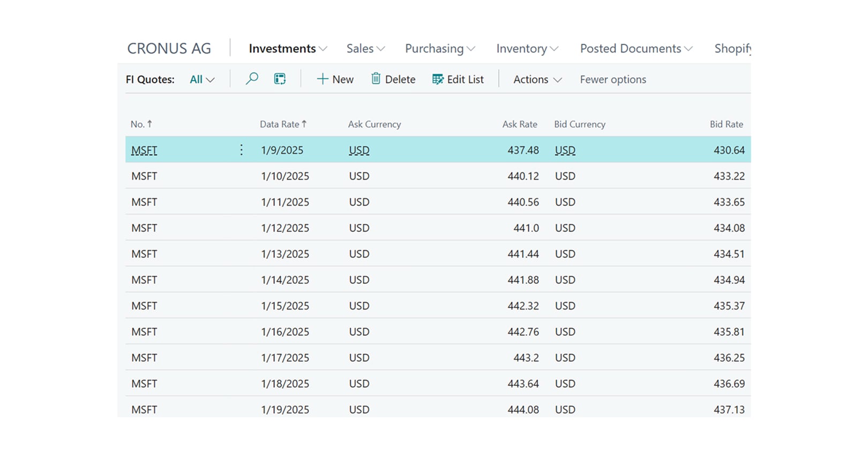The image size is (868, 450).
Task: Click the Bid Rate 435.81 cell
Action: pyautogui.click(x=729, y=332)
